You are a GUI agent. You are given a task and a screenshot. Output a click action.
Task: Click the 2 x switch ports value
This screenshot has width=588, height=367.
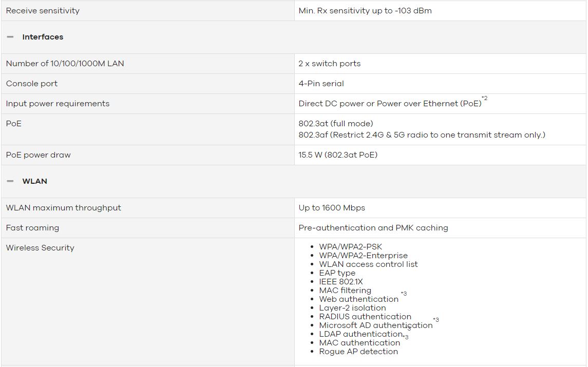point(330,64)
